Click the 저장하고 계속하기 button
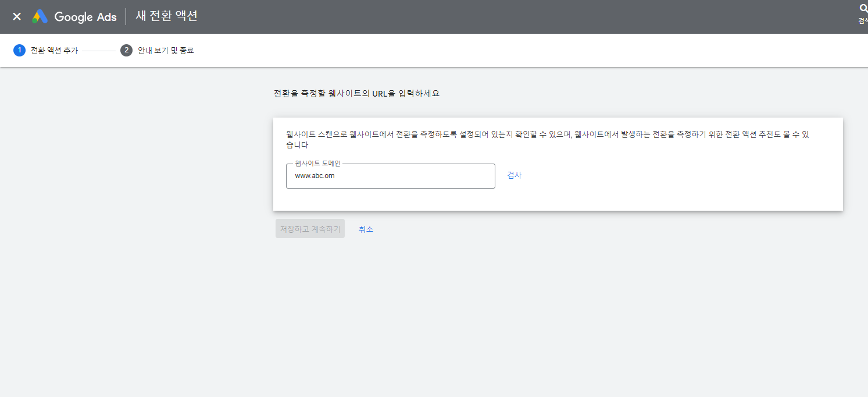 [310, 228]
